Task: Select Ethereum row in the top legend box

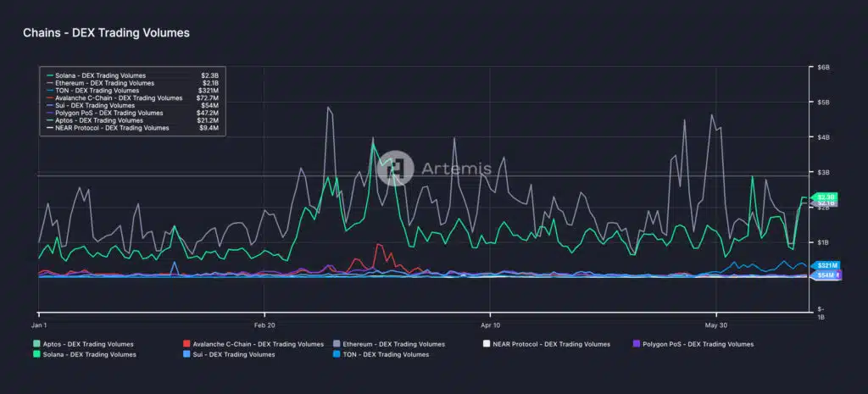Action: (x=133, y=83)
